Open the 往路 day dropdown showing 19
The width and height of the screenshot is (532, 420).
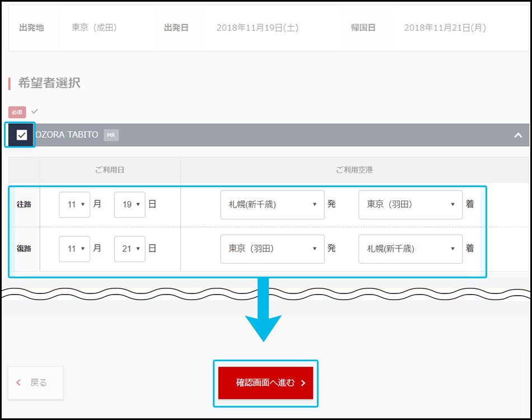[x=129, y=204]
